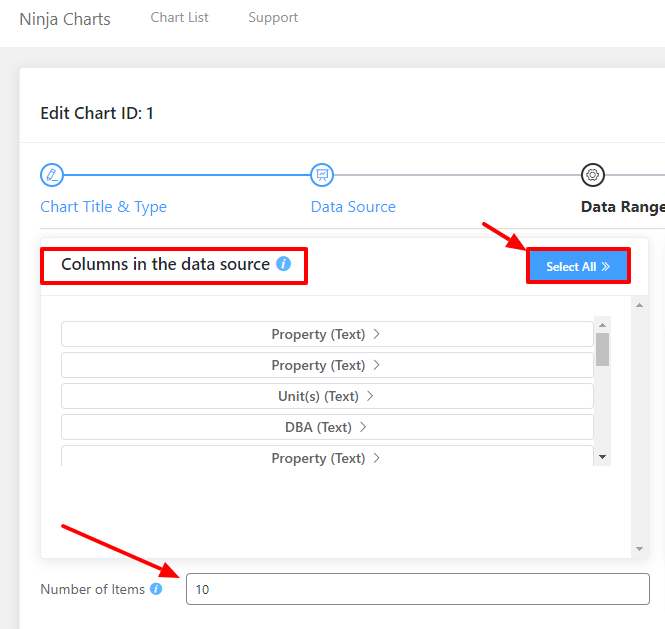This screenshot has width=665, height=629.
Task: Click the outer panel's scroll down arrow
Action: [639, 549]
